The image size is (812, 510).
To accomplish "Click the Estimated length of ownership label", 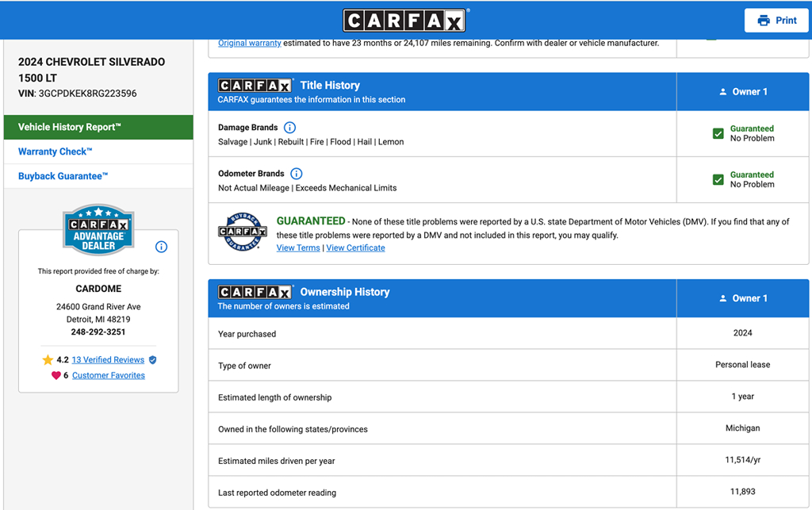I will (275, 397).
